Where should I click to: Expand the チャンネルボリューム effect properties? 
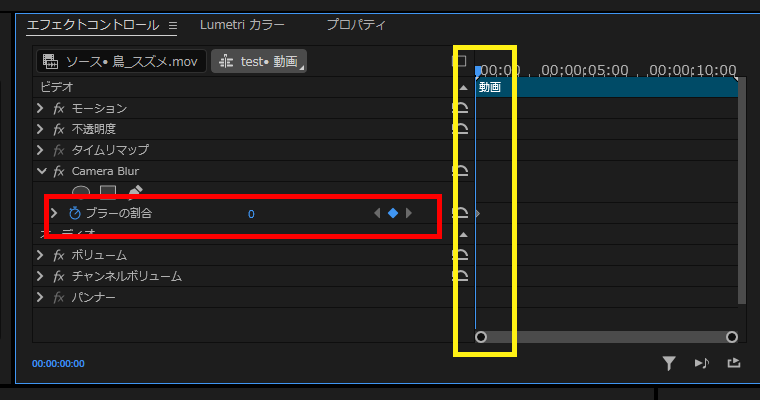[40, 276]
